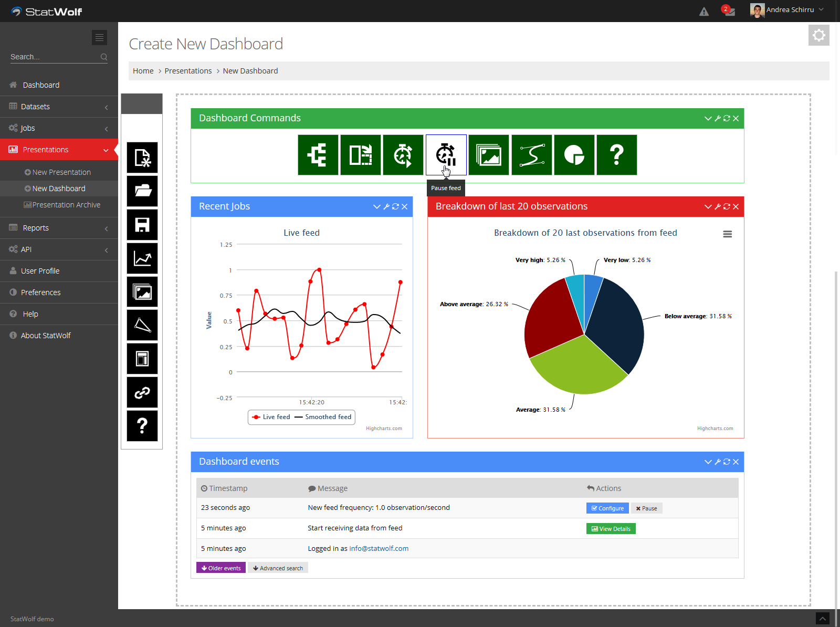Viewport: 840px width, 627px height.
Task: Close the Dashboard Commands panel
Action: 736,119
